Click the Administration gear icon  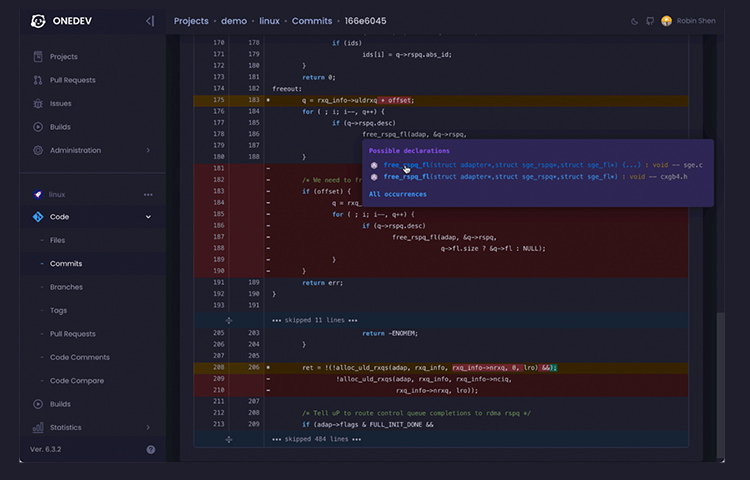pos(38,150)
